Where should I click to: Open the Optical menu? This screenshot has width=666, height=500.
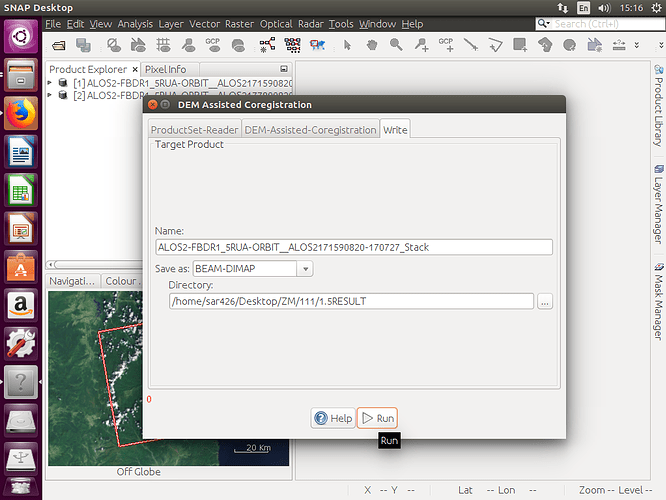[x=276, y=24]
